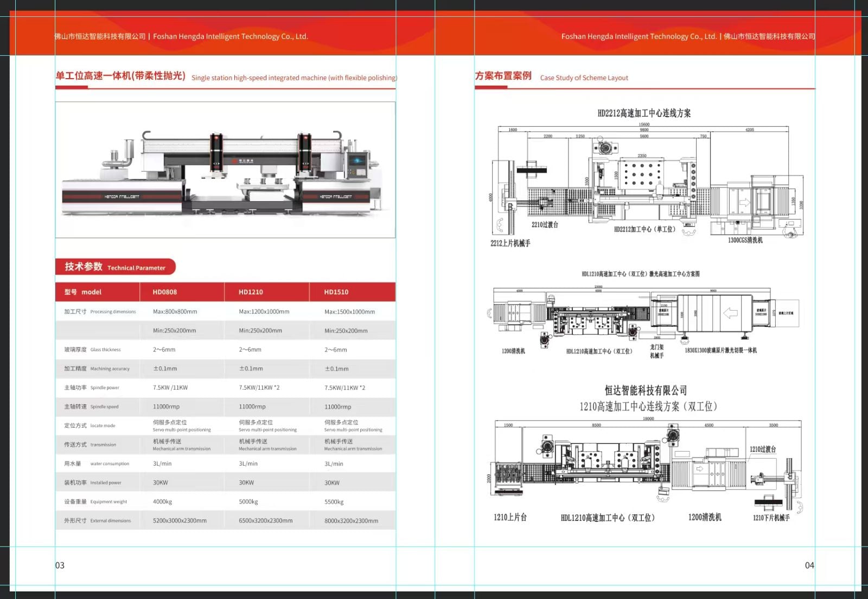Select the '定位方式 locate mode' row label
Screen dimensions: 868x599
[x=90, y=426]
